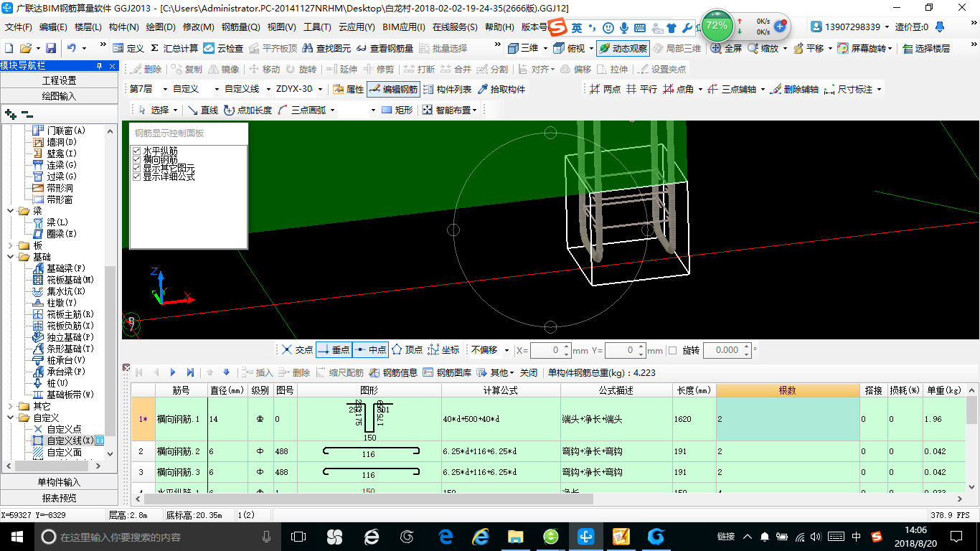Run 汇总计算 summary calculation

(x=174, y=48)
